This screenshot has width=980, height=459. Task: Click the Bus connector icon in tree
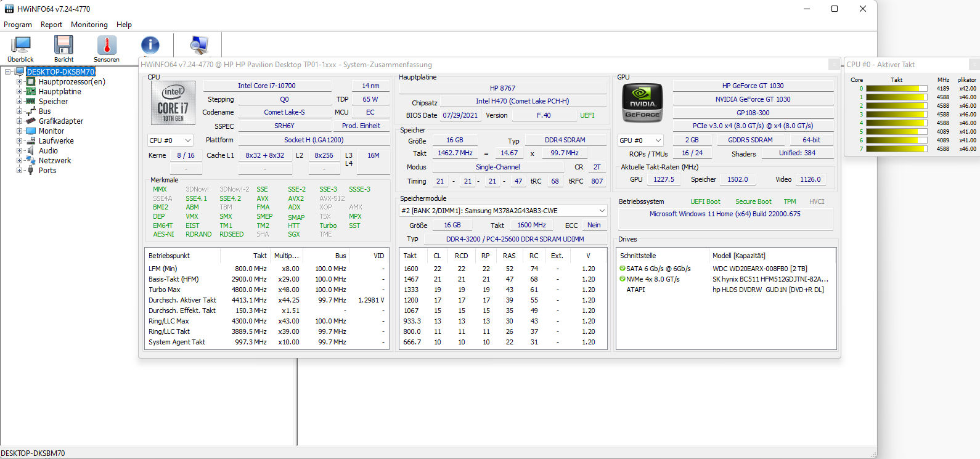click(30, 111)
